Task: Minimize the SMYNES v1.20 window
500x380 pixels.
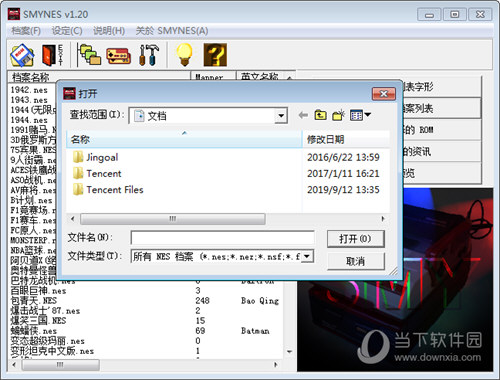Action: [x=429, y=15]
